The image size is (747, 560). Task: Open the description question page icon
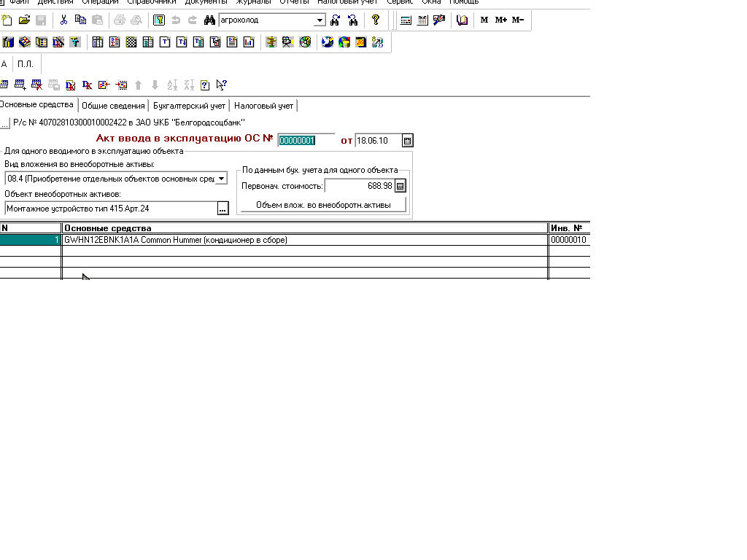tap(205, 85)
